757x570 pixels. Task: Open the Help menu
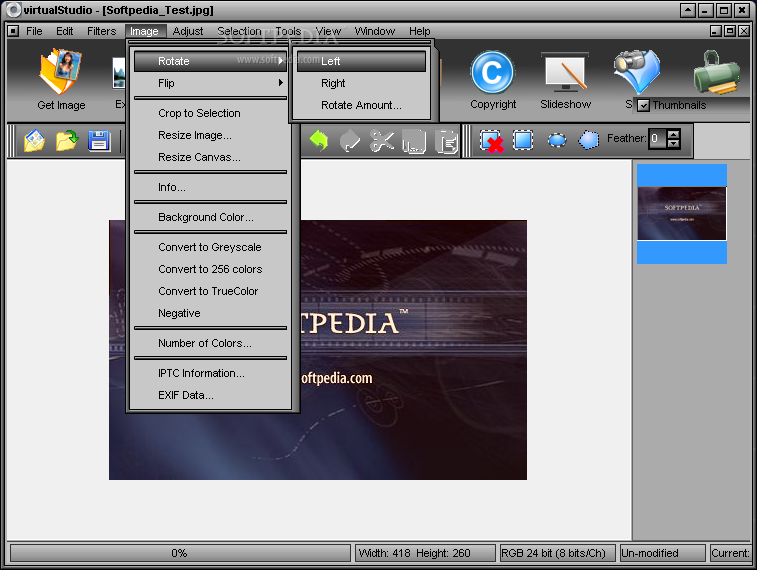[x=420, y=31]
